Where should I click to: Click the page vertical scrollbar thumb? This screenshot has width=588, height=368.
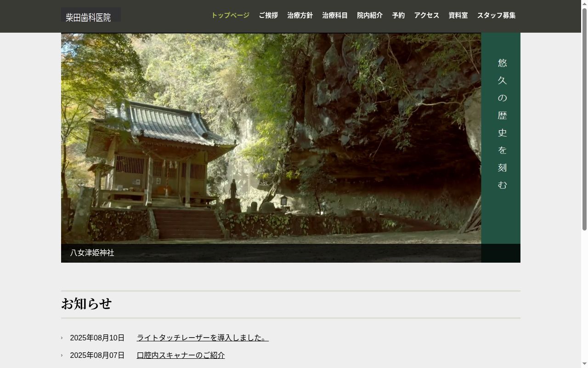coord(584,119)
